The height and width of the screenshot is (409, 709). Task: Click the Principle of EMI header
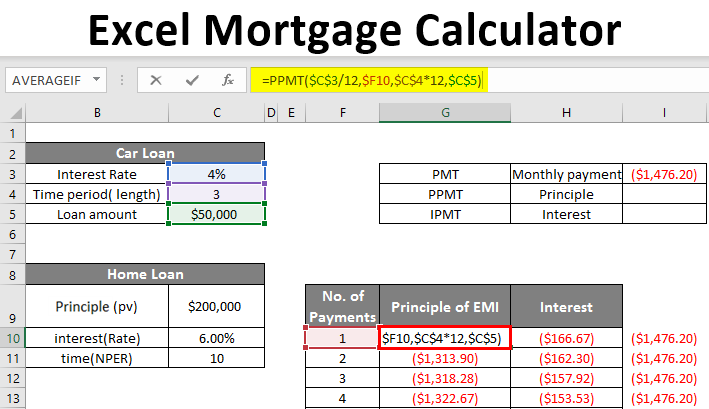445,306
